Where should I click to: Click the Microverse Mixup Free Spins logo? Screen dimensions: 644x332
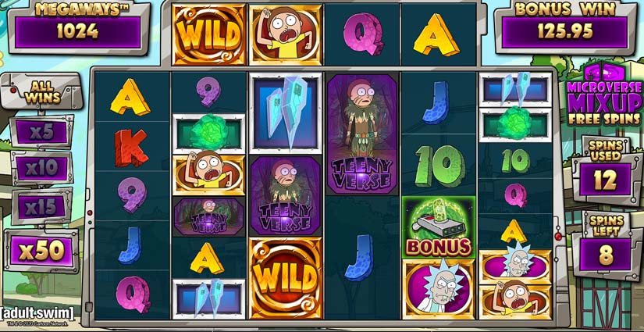pyautogui.click(x=604, y=95)
